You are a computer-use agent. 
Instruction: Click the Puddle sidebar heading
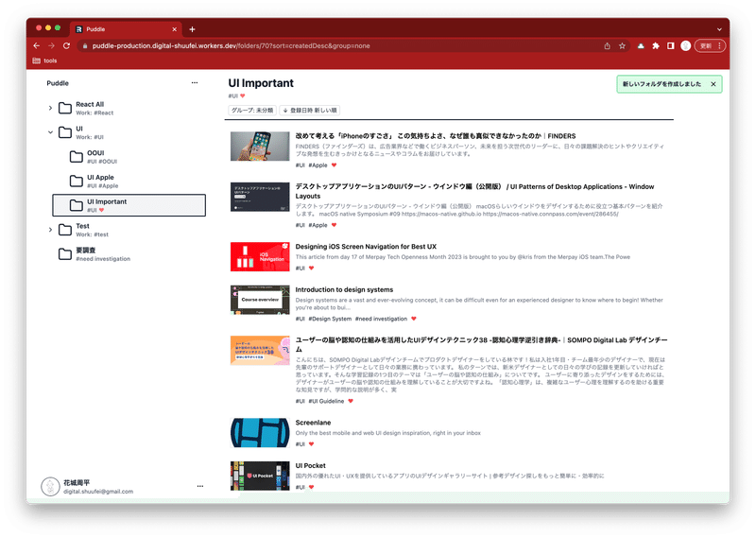click(58, 83)
